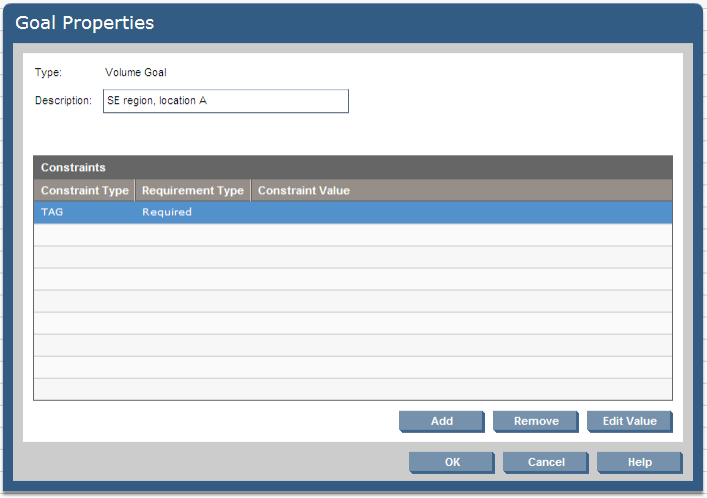Click the Constraint Value column header
This screenshot has height=498, width=707.
tap(304, 190)
